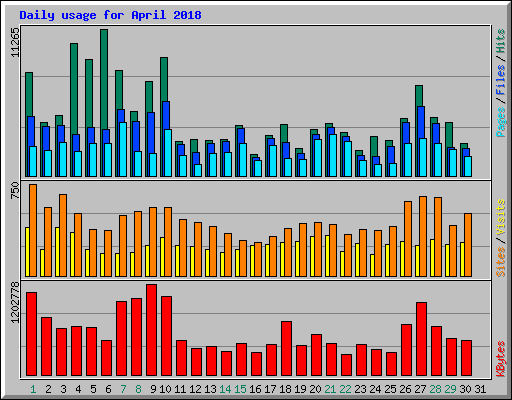This screenshot has height=400, width=512.
Task: Click the red KBytes bar for day 27
Action: coord(421,339)
